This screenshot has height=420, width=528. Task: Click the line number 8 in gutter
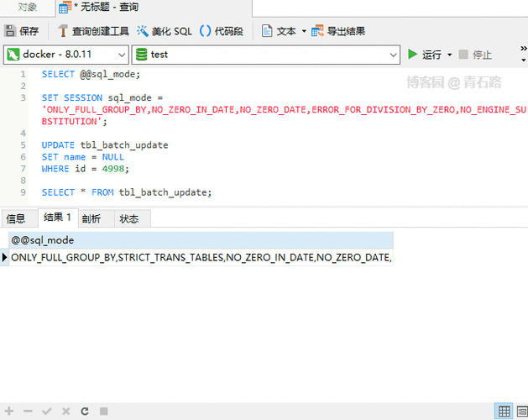(x=23, y=181)
